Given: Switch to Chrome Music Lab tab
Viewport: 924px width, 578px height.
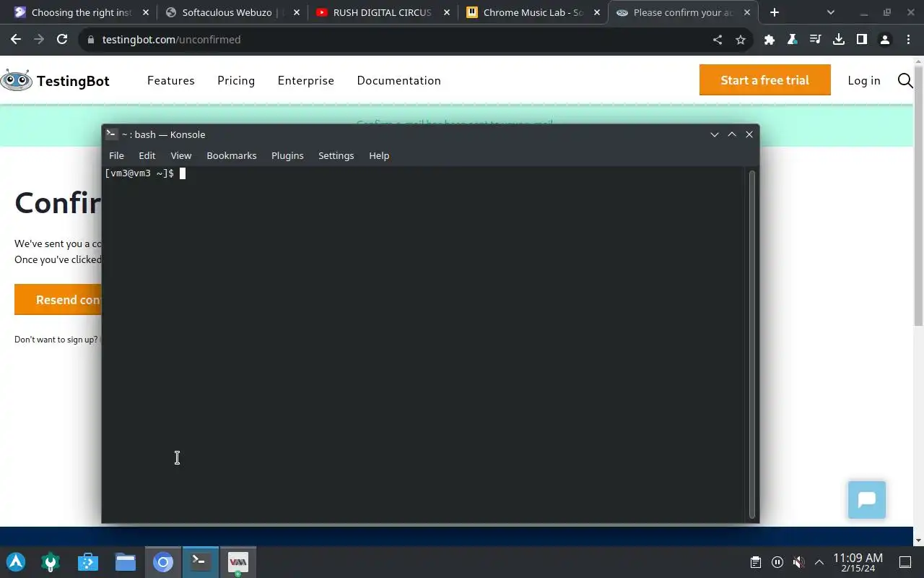Looking at the screenshot, I should pyautogui.click(x=533, y=12).
